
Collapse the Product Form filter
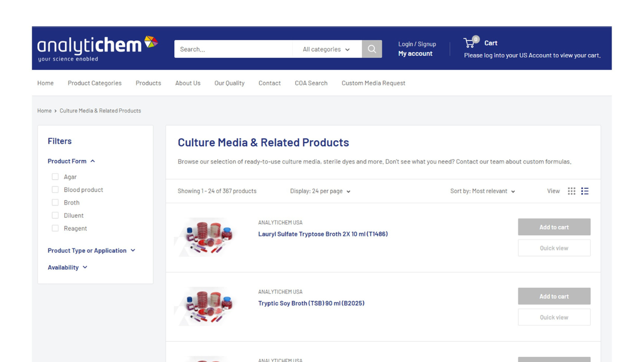point(72,161)
